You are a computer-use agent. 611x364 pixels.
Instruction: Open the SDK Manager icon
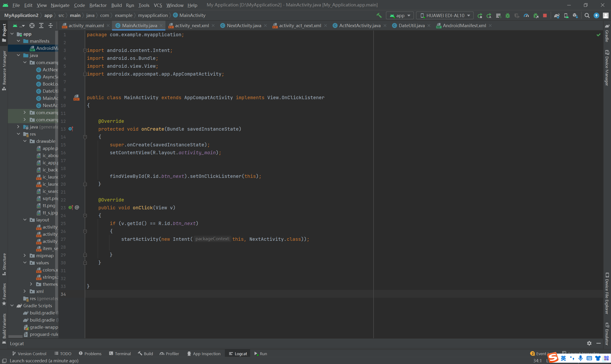(575, 15)
